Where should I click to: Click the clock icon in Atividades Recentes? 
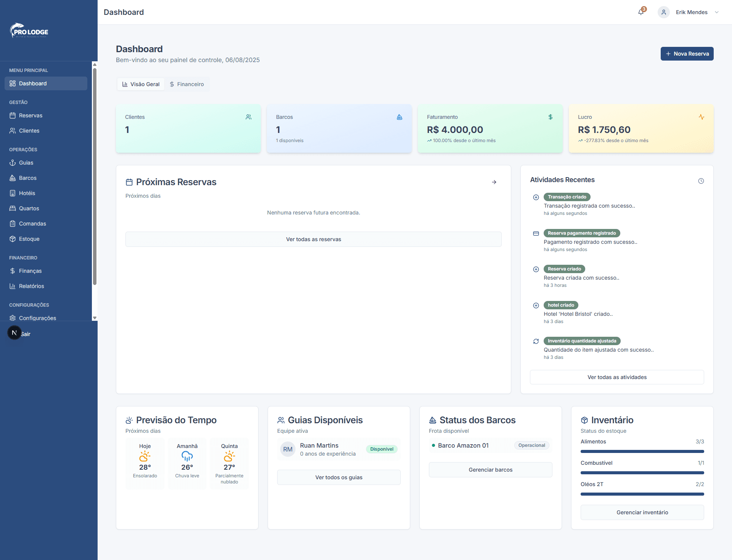click(x=701, y=181)
